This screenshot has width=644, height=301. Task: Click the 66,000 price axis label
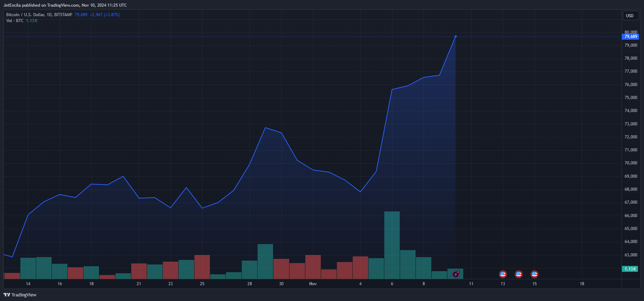tap(631, 216)
